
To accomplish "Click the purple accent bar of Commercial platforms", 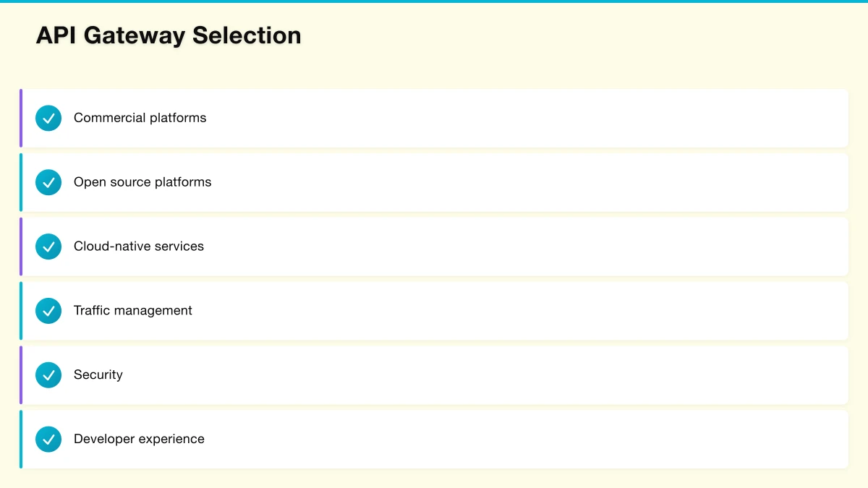I will 21,118.
